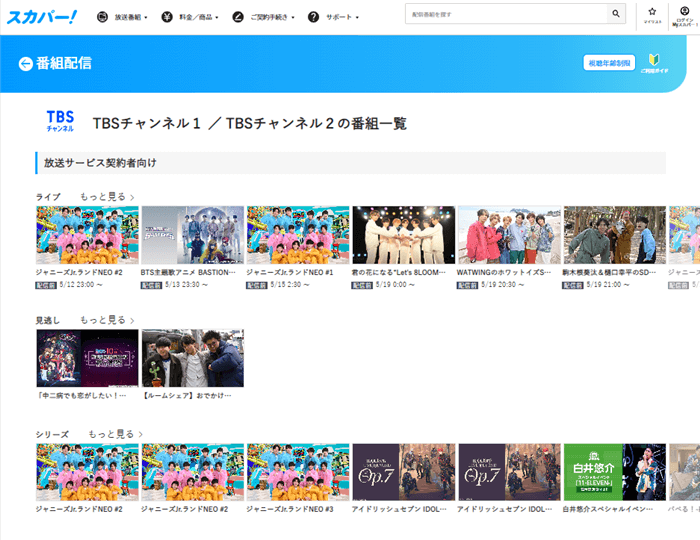Open live thumbnail ジャニーズJr.ランドNEO #1
The image size is (700, 540).
298,235
